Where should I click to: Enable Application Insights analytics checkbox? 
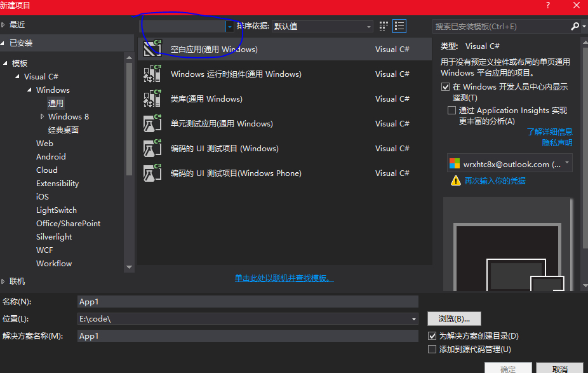pyautogui.click(x=452, y=110)
